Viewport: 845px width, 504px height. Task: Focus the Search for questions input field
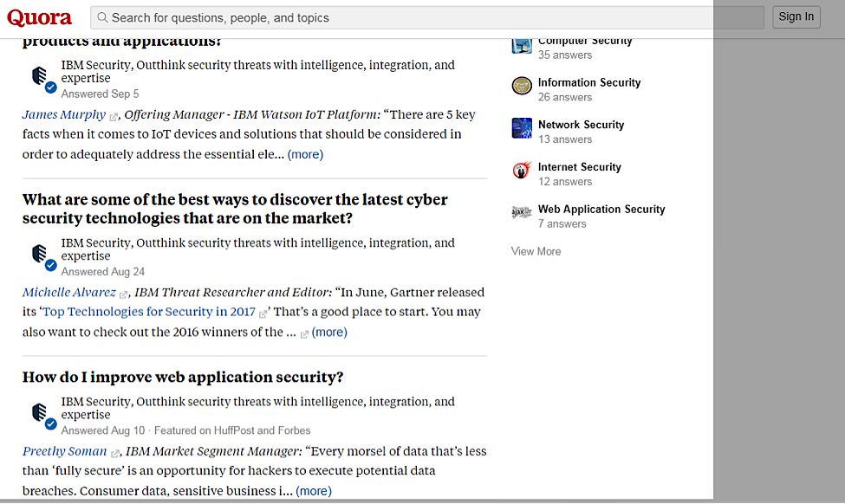click(426, 18)
